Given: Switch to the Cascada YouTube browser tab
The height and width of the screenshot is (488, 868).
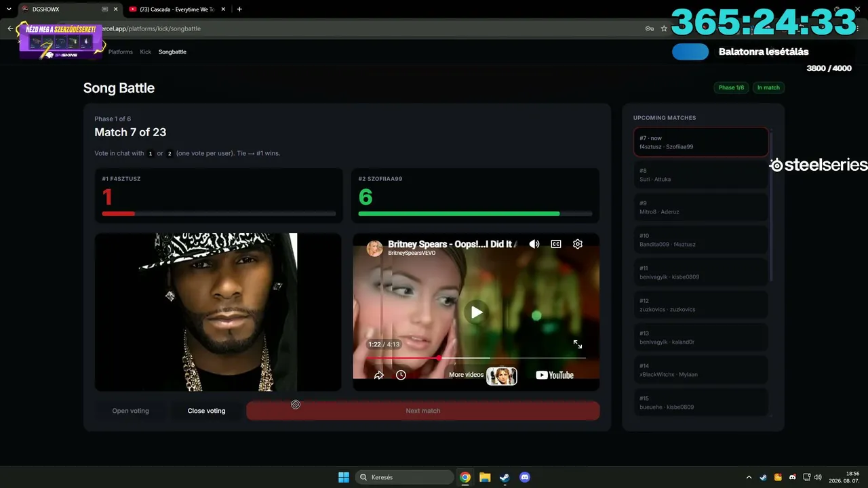Looking at the screenshot, I should coord(176,9).
